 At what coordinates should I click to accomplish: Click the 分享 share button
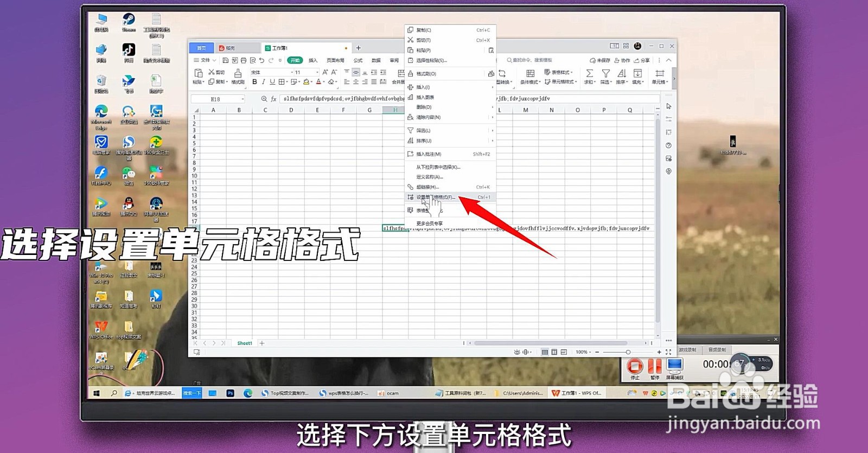pos(642,60)
